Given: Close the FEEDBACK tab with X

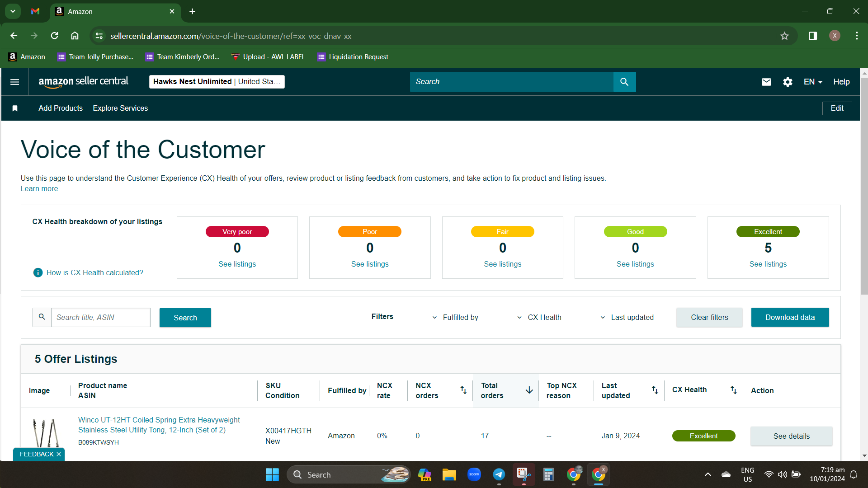Looking at the screenshot, I should point(59,454).
